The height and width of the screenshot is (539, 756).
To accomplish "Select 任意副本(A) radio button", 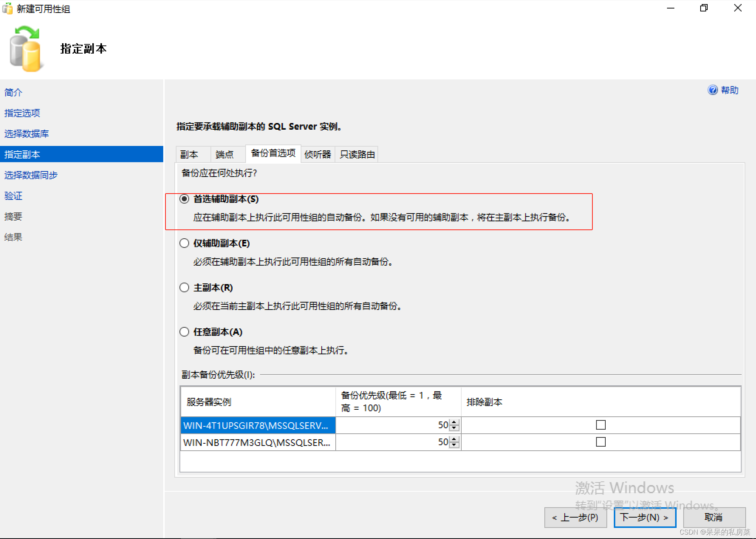I will 184,332.
